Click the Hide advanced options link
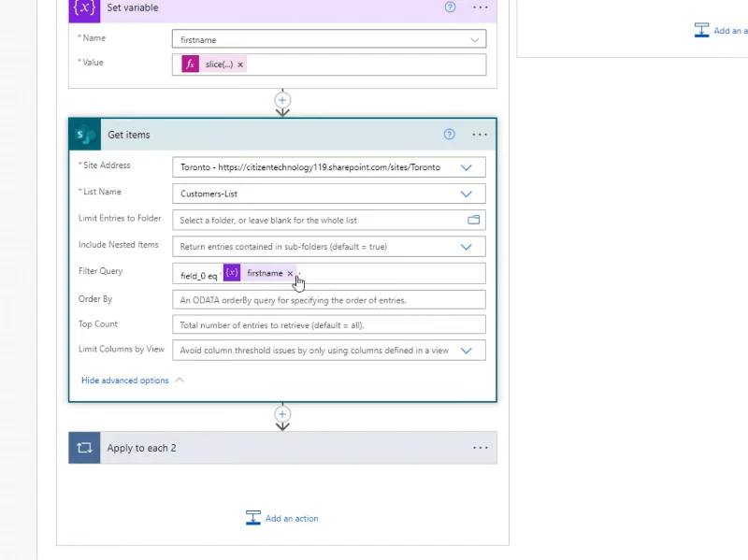Screen dimensions: 748x560 coord(125,381)
